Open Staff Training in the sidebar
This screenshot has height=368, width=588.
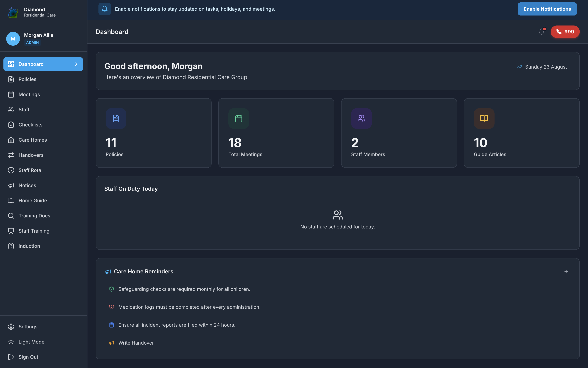tap(43, 231)
